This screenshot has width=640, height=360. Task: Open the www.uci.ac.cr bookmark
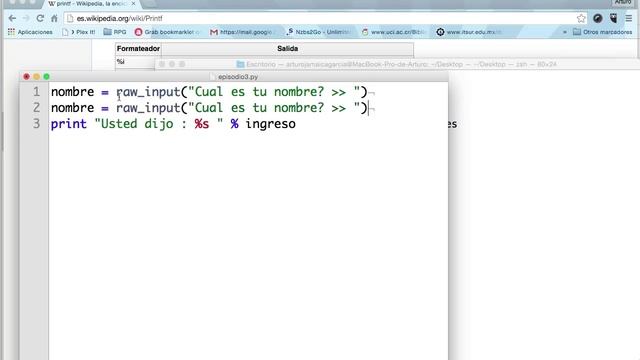393,32
